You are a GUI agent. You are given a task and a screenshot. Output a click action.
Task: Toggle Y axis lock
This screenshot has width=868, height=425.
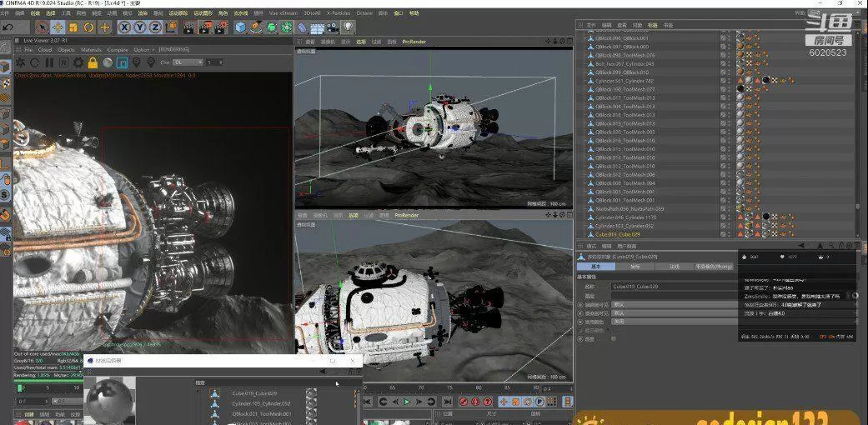(x=140, y=27)
